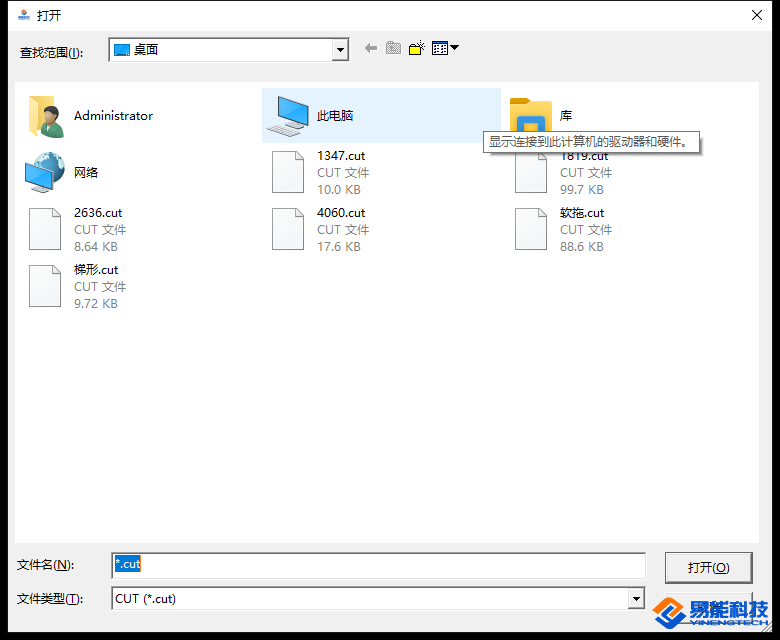Create a new folder via toolbar icon
This screenshot has width=780, height=640.
417,48
